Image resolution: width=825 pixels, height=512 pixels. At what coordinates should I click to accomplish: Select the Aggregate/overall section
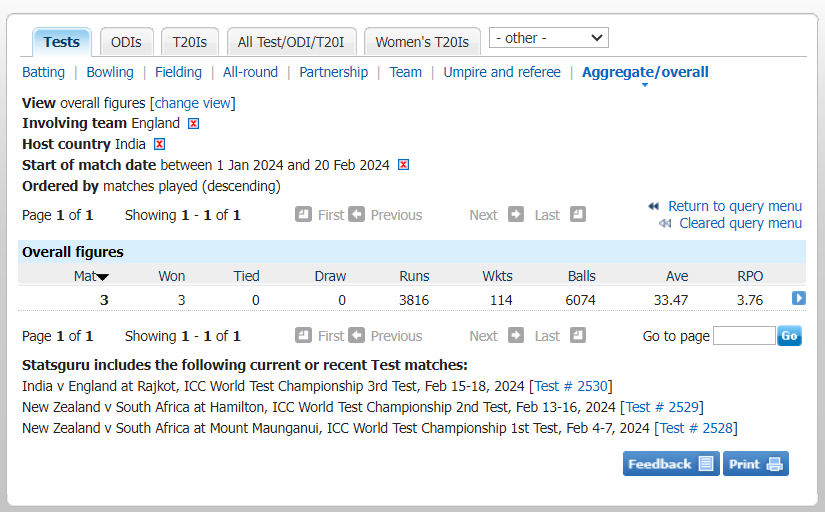[x=645, y=72]
